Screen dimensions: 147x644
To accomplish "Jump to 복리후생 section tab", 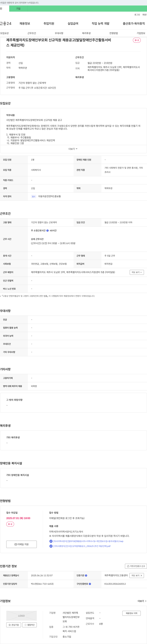I will pos(86,33).
